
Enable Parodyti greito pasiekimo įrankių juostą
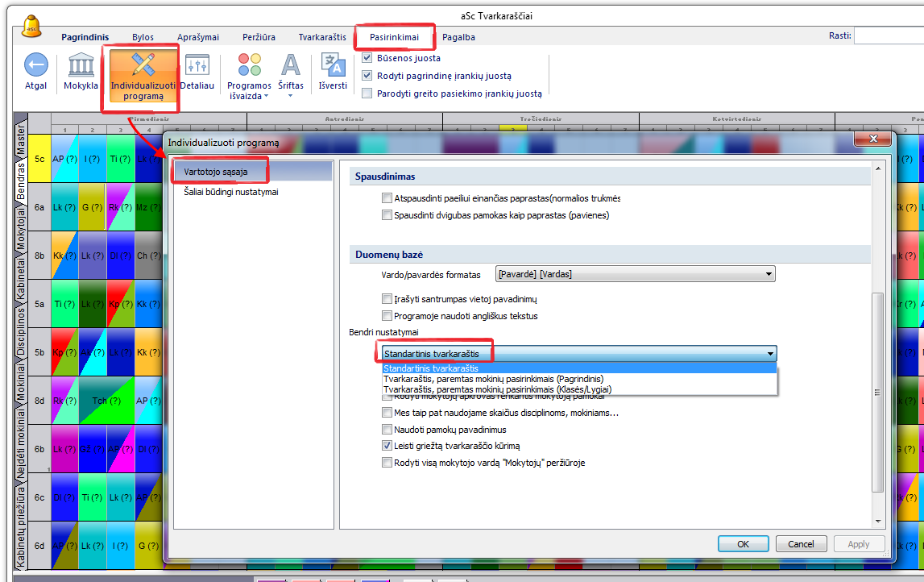367,94
